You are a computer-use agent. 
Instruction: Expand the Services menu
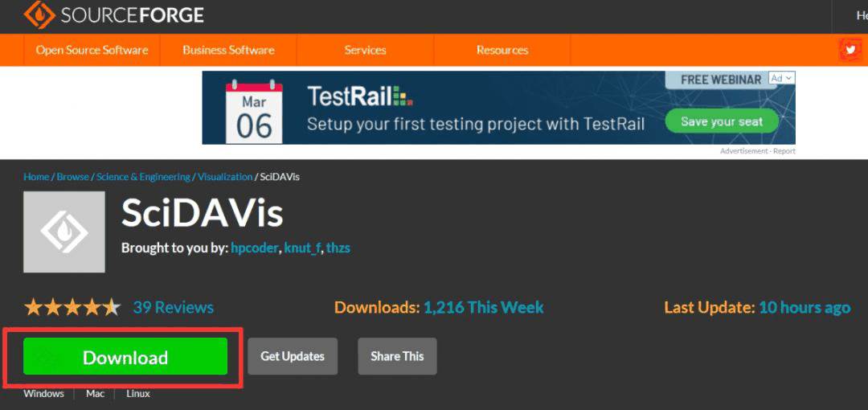[x=365, y=50]
